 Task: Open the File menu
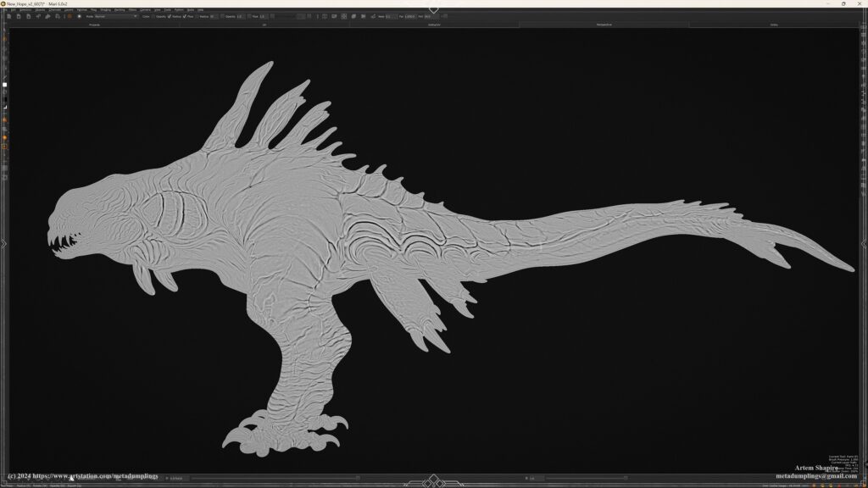(5, 9)
